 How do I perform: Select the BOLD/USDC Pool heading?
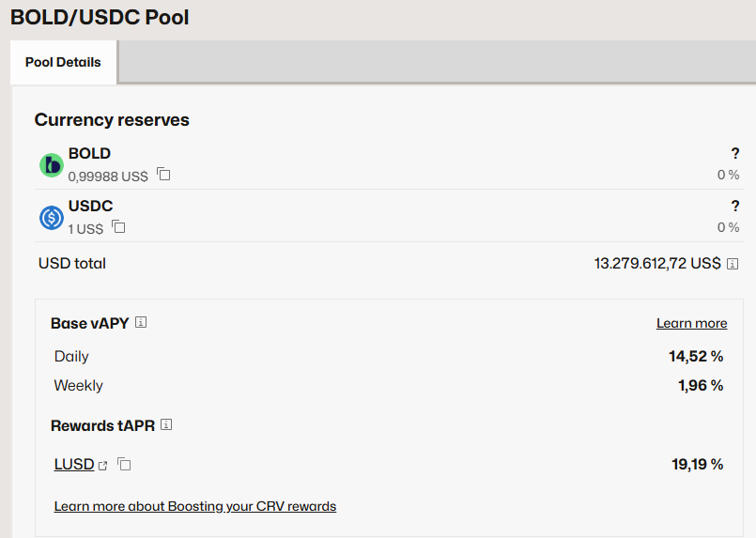100,17
